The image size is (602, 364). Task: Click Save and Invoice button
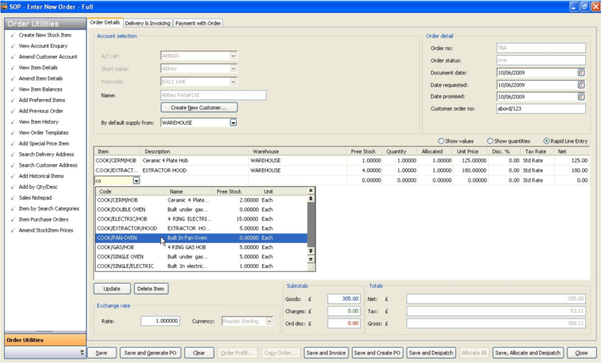coord(326,353)
